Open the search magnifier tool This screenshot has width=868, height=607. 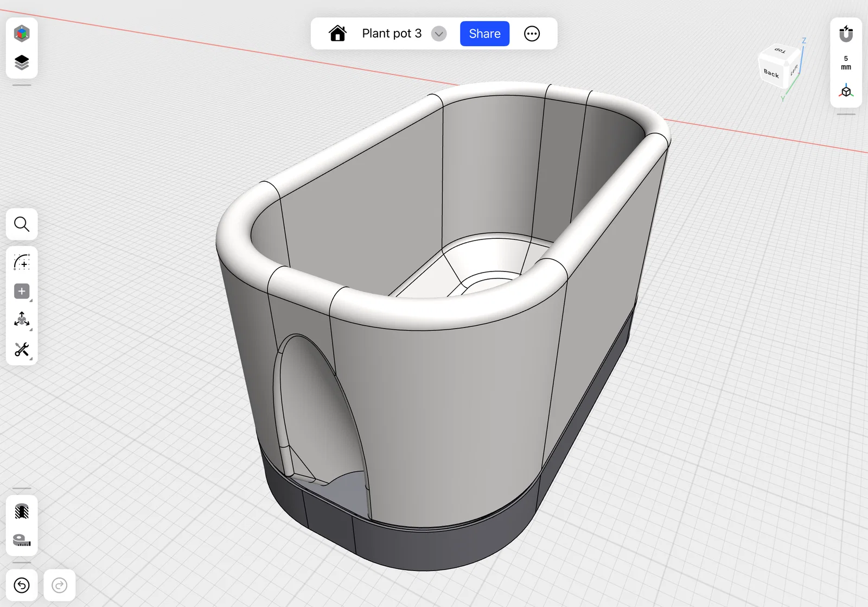[x=22, y=224]
